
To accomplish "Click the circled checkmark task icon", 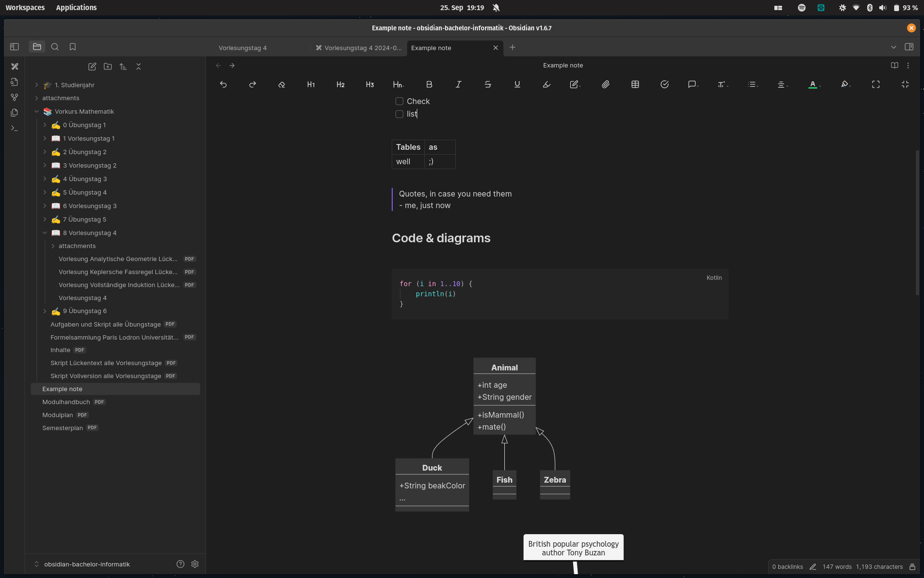I will (x=665, y=84).
